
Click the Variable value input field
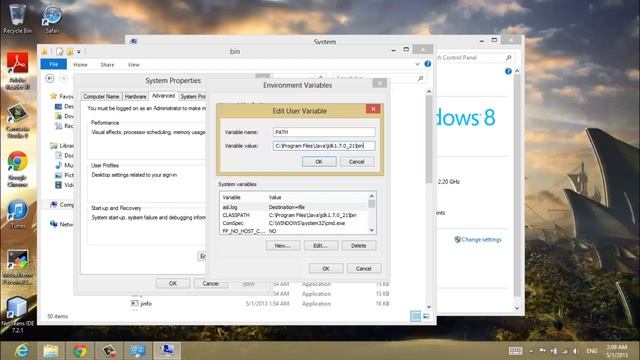pyautogui.click(x=324, y=146)
